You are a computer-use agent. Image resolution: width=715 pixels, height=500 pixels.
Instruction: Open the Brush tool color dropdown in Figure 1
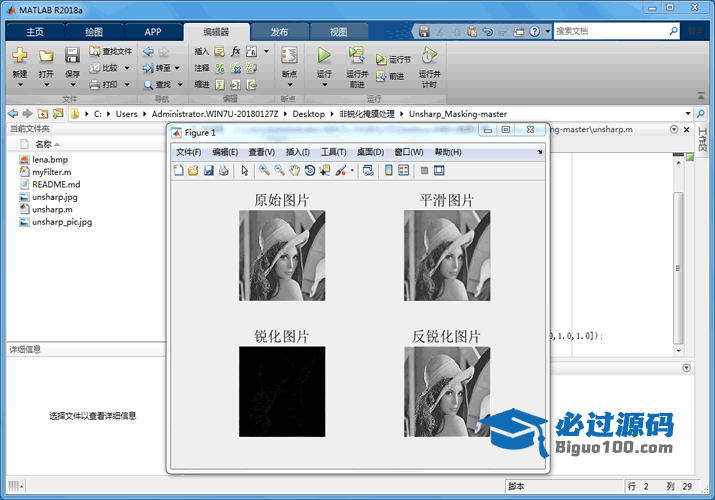click(x=352, y=170)
